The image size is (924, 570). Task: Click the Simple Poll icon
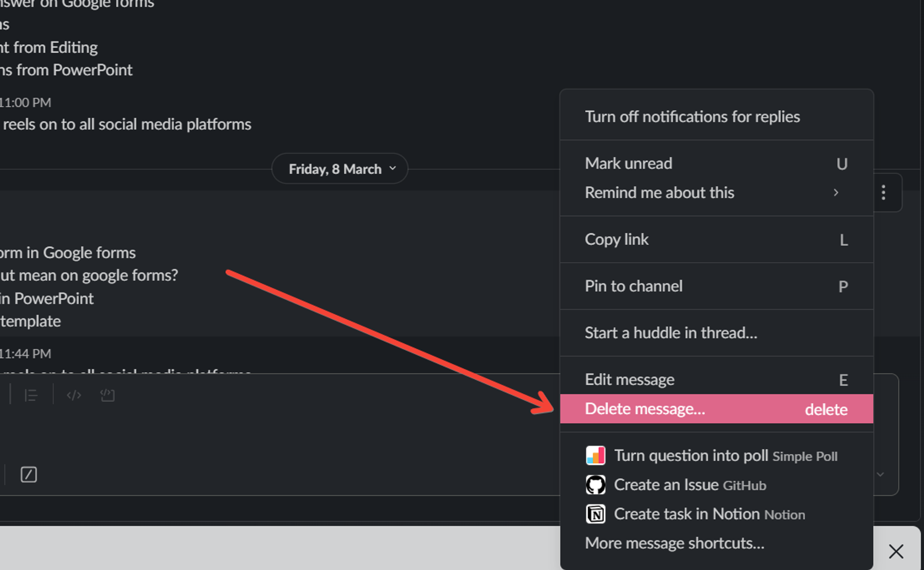596,455
